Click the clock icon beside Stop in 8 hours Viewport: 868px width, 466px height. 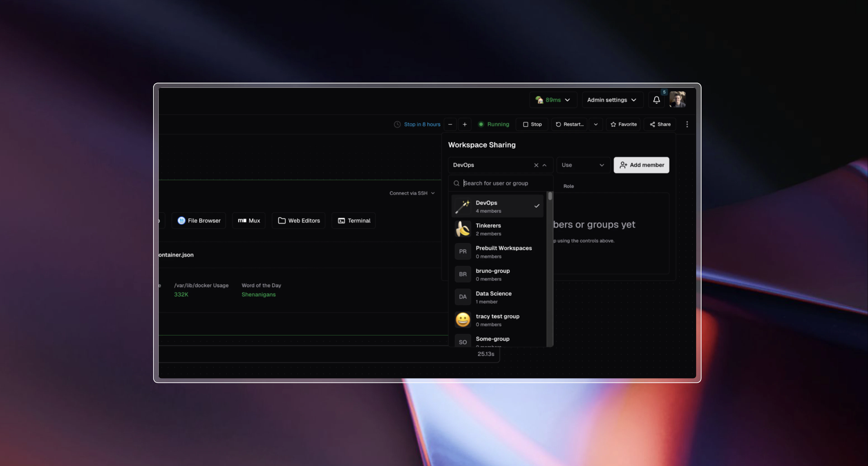(397, 124)
